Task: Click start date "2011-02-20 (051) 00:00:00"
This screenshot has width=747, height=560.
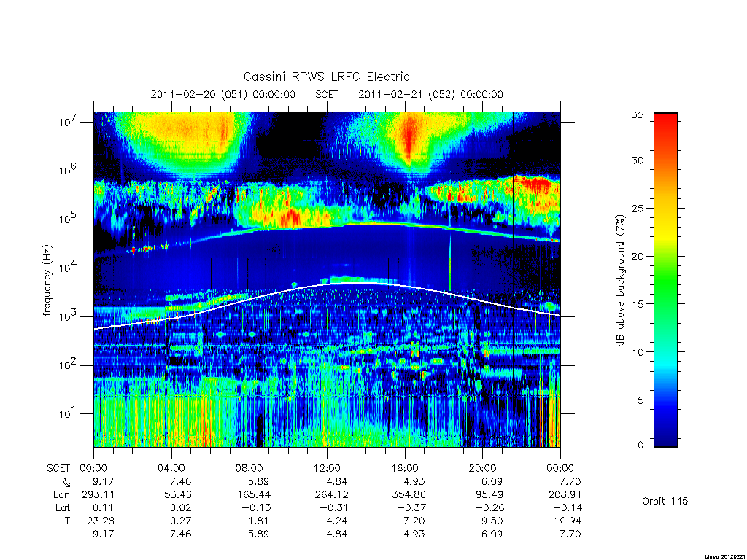Action: tap(223, 94)
